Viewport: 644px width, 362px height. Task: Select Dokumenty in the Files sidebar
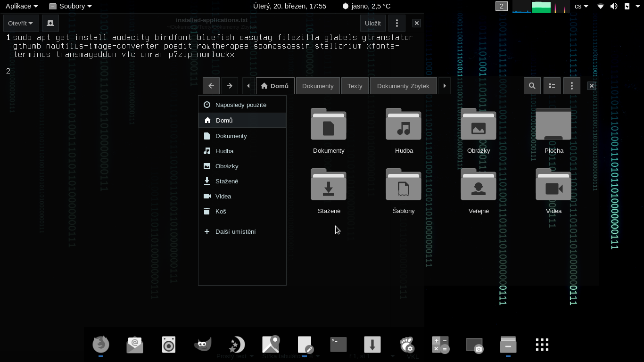(x=242, y=136)
